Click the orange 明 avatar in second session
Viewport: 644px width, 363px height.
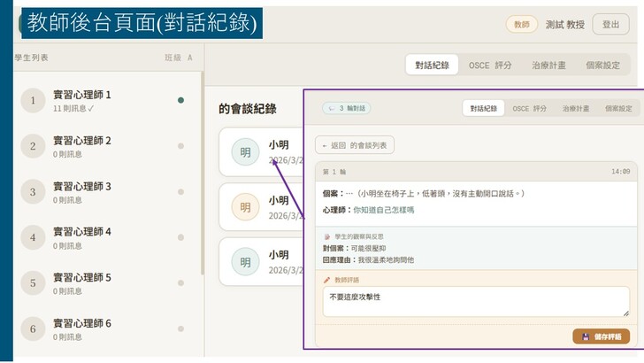246,207
